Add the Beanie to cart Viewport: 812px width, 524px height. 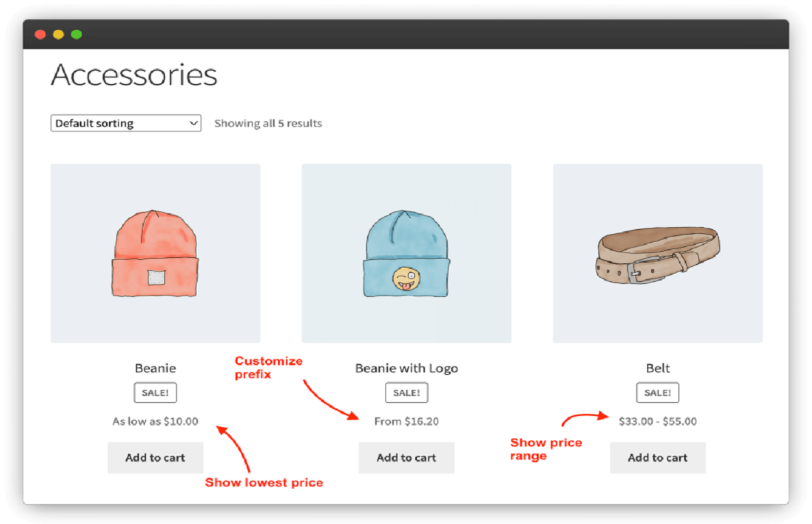pos(155,458)
